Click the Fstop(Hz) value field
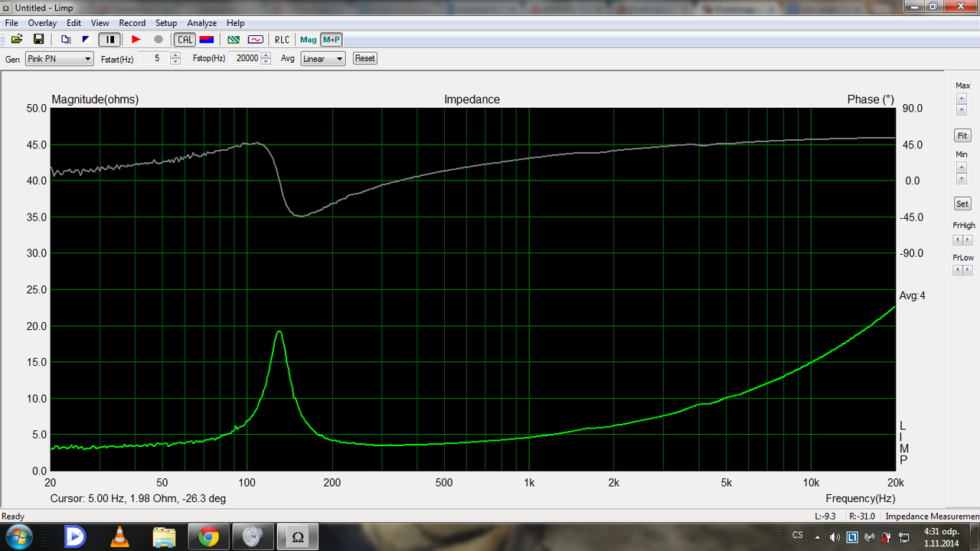Image resolution: width=980 pixels, height=551 pixels. (x=245, y=58)
